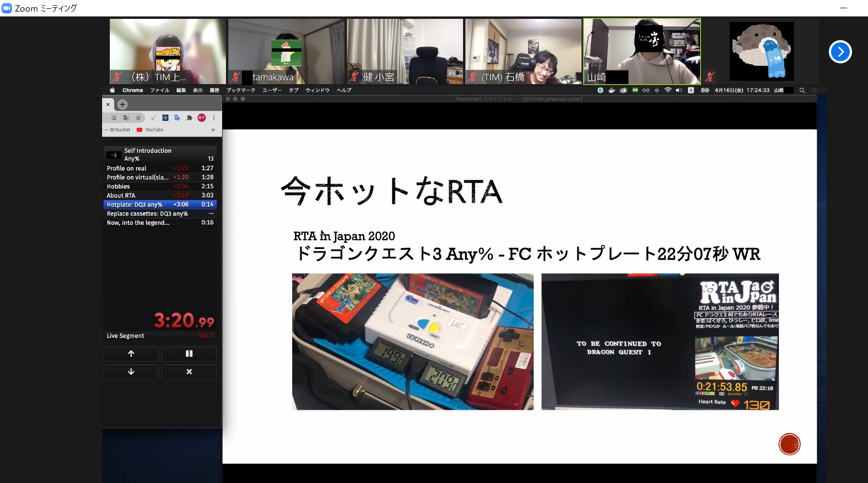Open the ヘルプ menu
868x483 pixels.
tap(344, 90)
